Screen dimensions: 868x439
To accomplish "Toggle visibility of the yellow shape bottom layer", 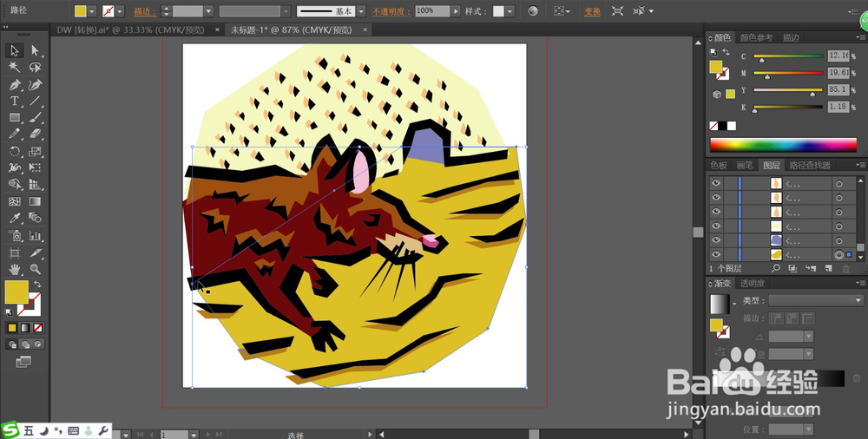I will coord(716,254).
